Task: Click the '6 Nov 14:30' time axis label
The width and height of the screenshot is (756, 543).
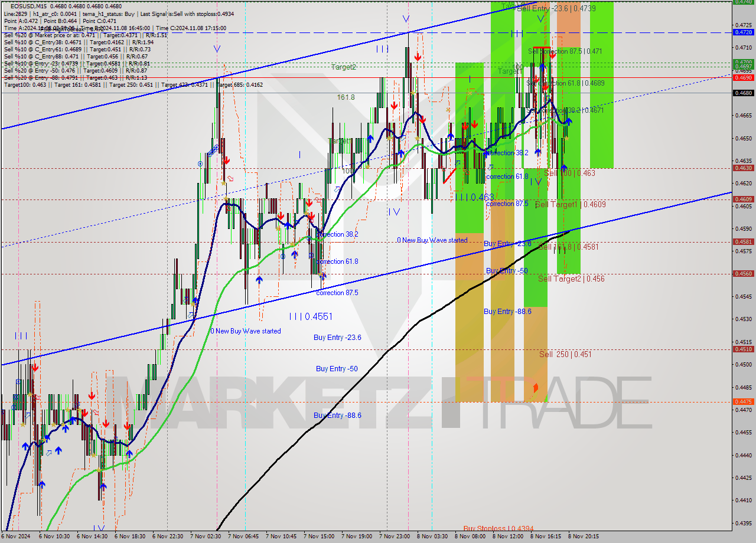Action: (x=92, y=537)
